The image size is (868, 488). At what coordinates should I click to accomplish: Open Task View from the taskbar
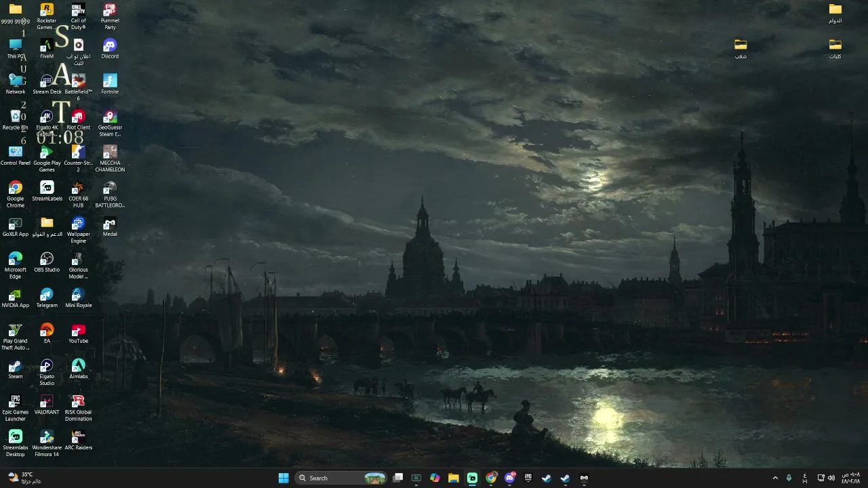coord(398,478)
